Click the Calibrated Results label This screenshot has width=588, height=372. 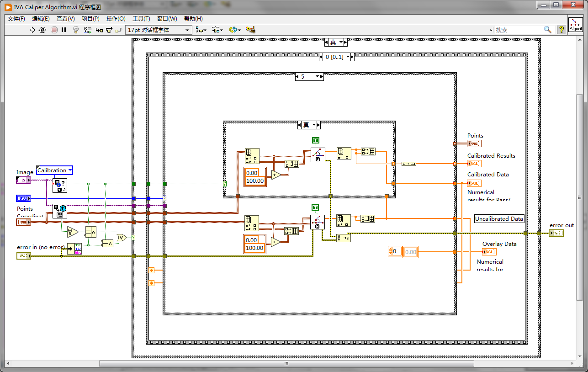491,156
